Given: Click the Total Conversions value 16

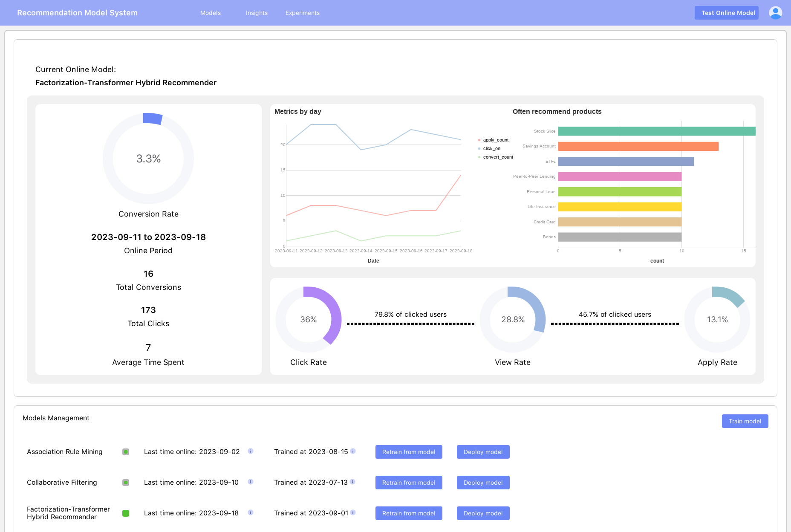Looking at the screenshot, I should [x=148, y=274].
